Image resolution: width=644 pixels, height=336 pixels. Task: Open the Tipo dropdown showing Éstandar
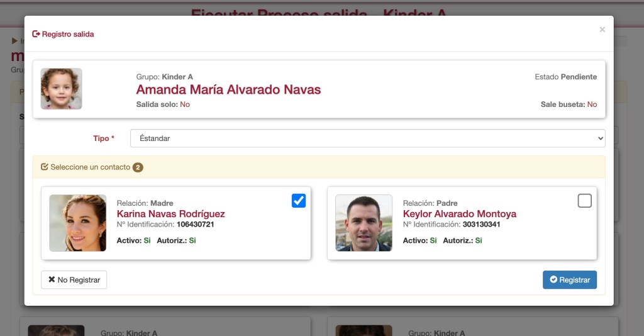click(367, 138)
